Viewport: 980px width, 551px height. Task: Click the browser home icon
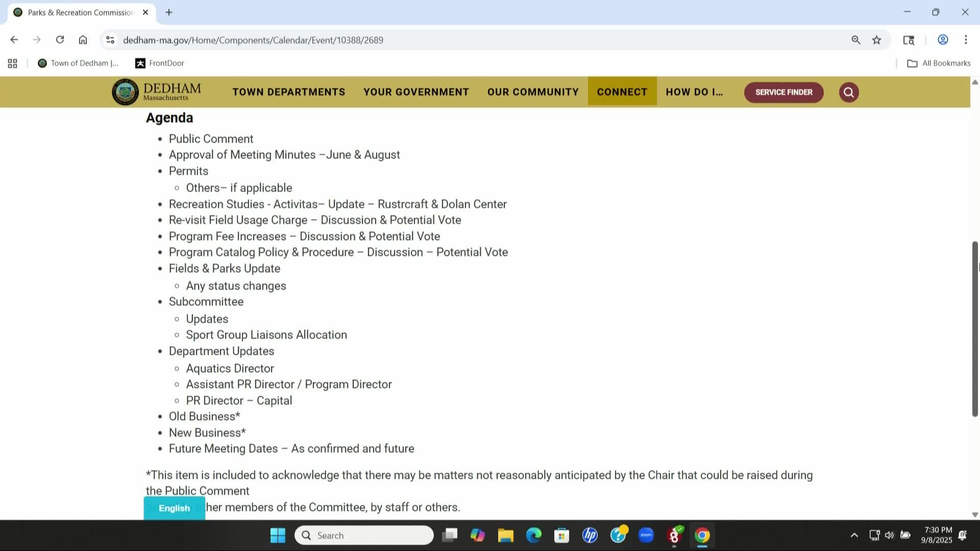pos(83,40)
